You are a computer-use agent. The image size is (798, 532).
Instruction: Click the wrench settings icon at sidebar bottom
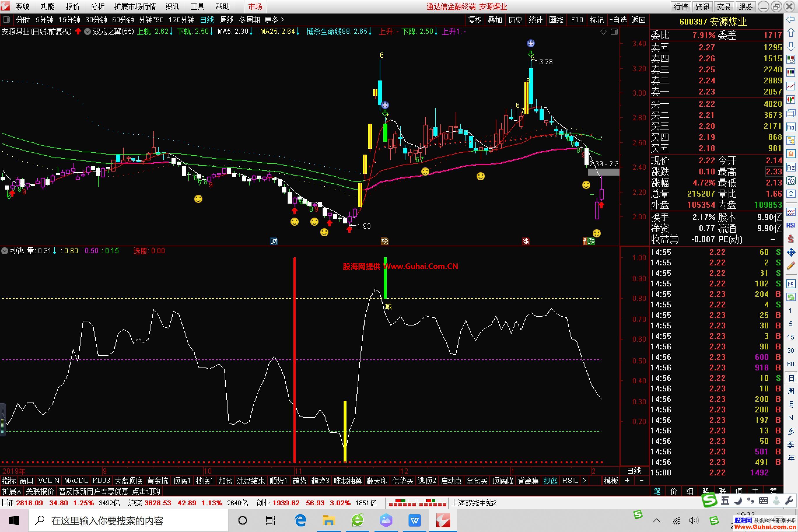[790, 501]
